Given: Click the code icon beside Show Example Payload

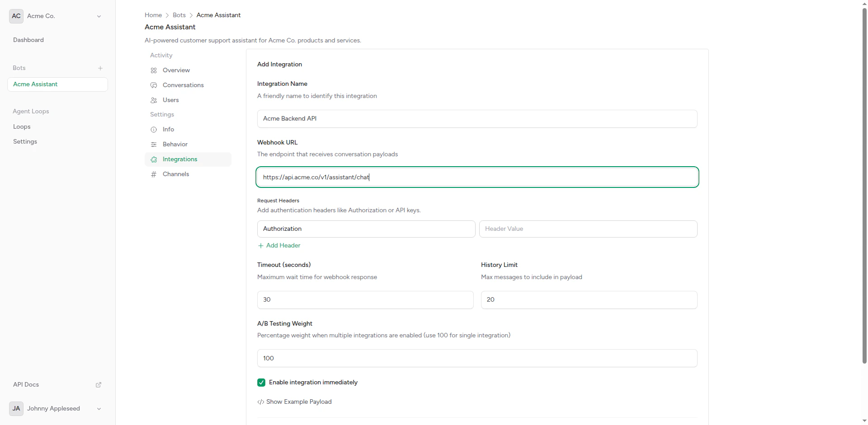Looking at the screenshot, I should tap(261, 402).
